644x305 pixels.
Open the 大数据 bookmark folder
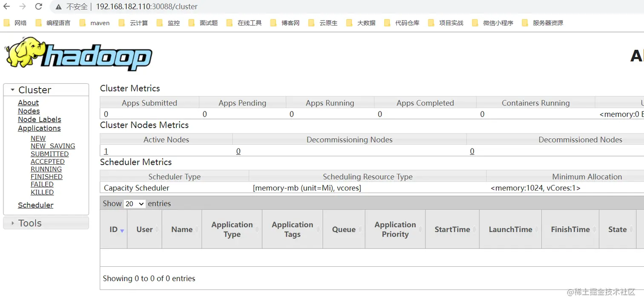pyautogui.click(x=361, y=23)
